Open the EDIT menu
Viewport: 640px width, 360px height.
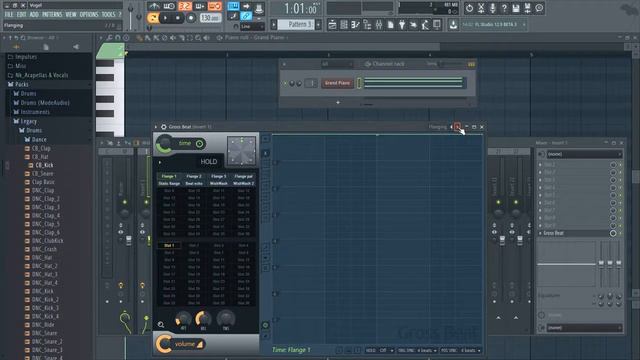coord(21,14)
